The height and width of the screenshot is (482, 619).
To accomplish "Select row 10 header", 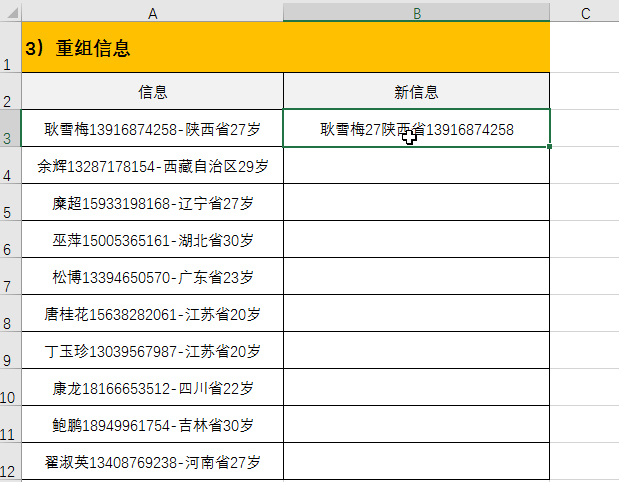I will click(11, 387).
